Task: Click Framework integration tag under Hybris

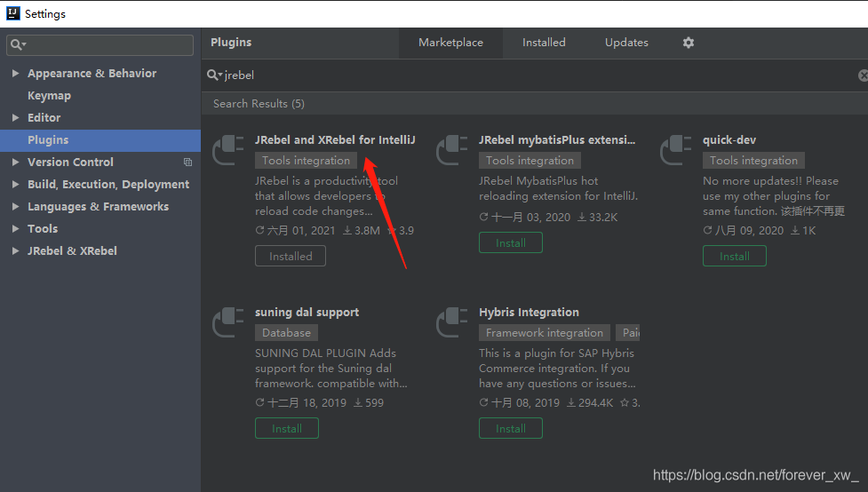Action: click(x=544, y=333)
